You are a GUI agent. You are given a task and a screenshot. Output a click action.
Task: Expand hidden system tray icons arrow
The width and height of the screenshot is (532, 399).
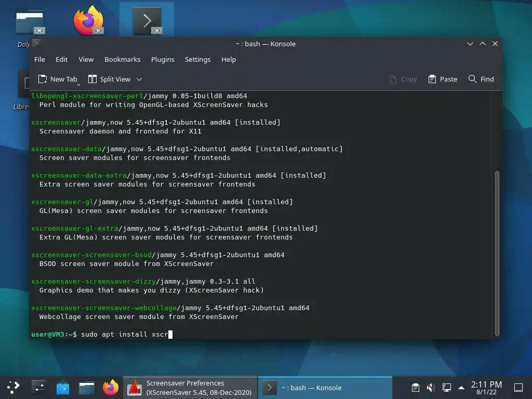[x=461, y=388]
